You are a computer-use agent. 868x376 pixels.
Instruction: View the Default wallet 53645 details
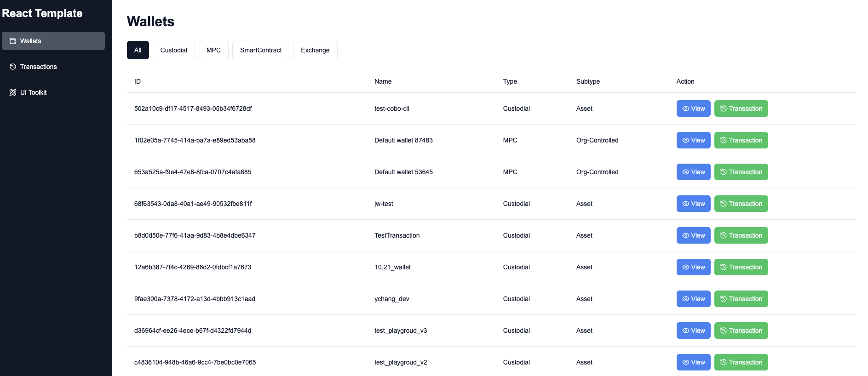693,172
